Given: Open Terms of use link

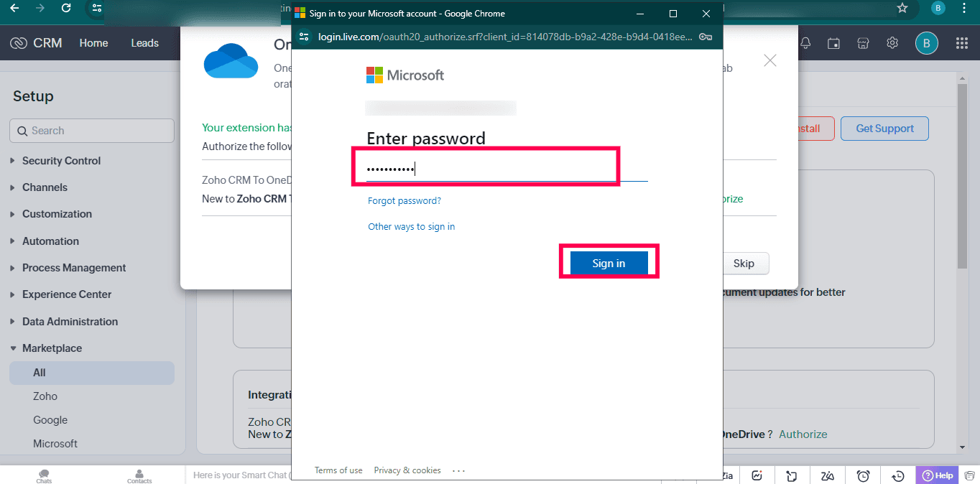Looking at the screenshot, I should pyautogui.click(x=338, y=470).
